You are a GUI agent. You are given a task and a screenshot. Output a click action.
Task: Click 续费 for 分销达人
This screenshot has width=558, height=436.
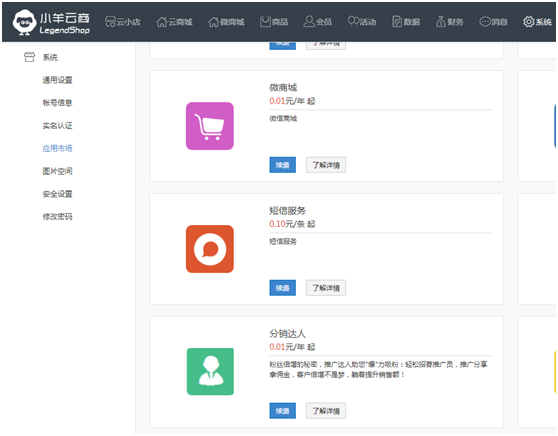283,411
